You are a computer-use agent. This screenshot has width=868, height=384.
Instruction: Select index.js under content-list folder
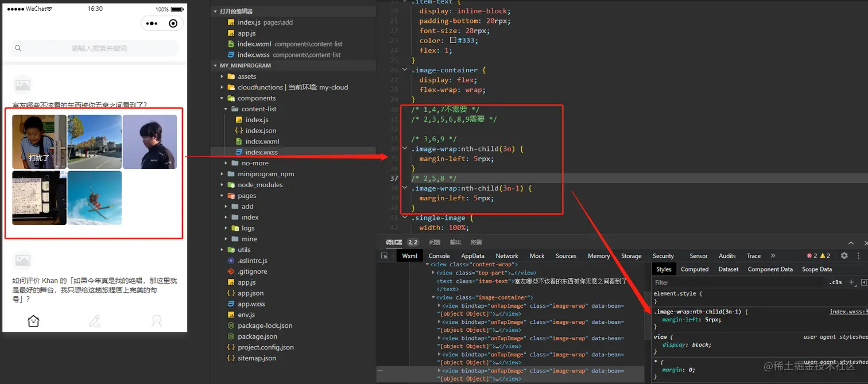tap(257, 120)
